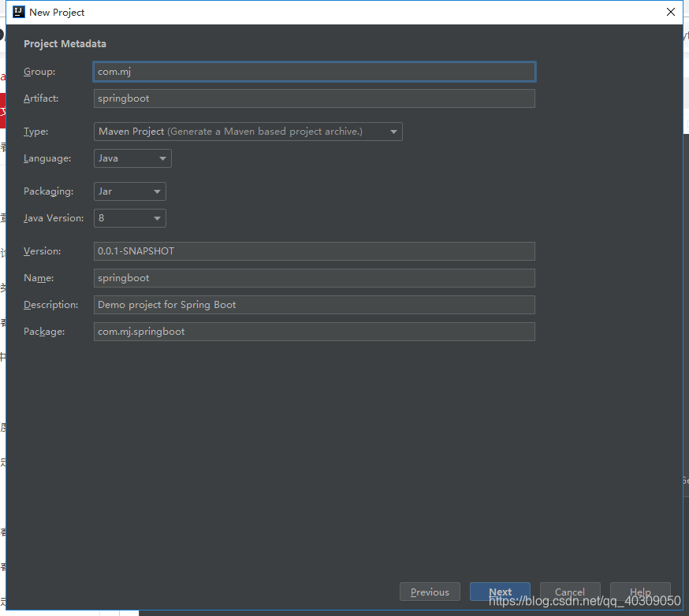Viewport: 689px width, 616px height.
Task: Click the Project Metadata heading
Action: click(x=65, y=44)
